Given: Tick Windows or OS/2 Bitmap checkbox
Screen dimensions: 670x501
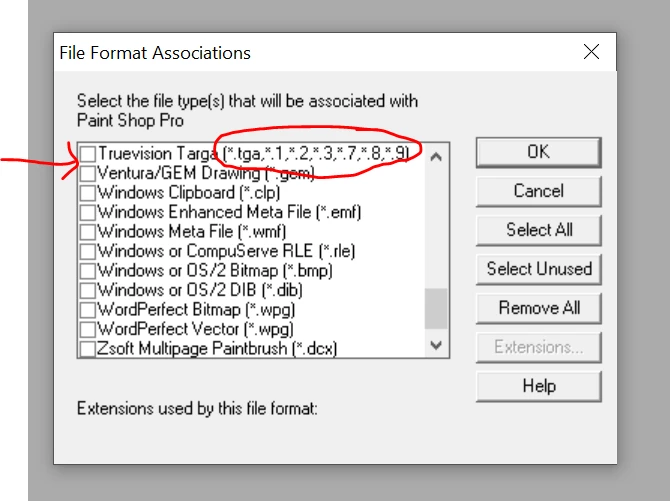Looking at the screenshot, I should [x=88, y=271].
